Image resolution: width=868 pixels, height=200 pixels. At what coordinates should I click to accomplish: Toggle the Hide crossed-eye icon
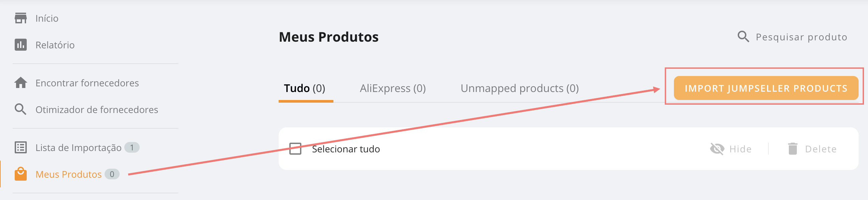click(717, 149)
